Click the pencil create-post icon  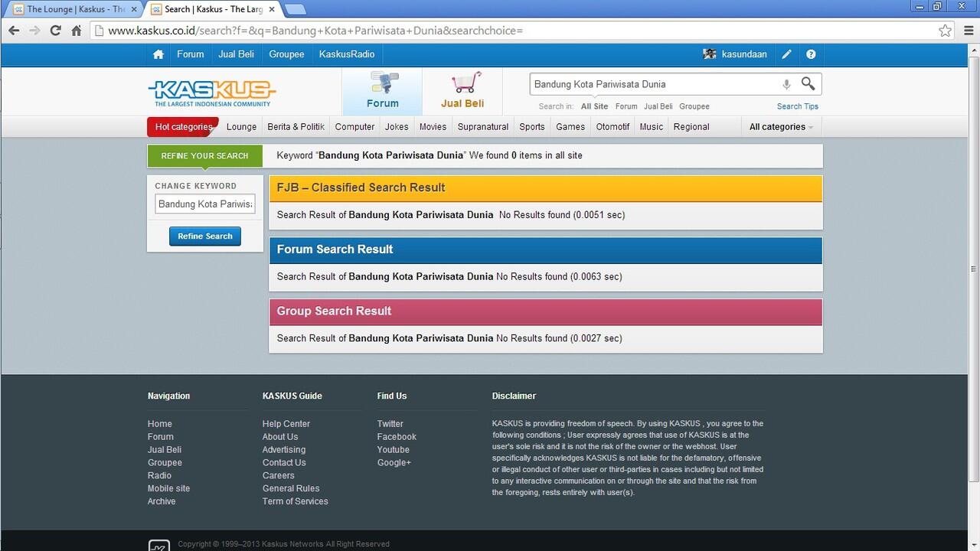(x=786, y=54)
